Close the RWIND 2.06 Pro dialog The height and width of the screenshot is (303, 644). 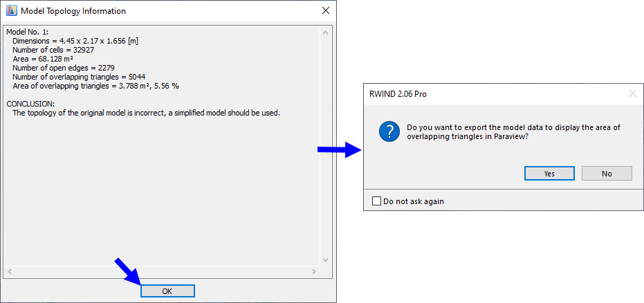[632, 93]
